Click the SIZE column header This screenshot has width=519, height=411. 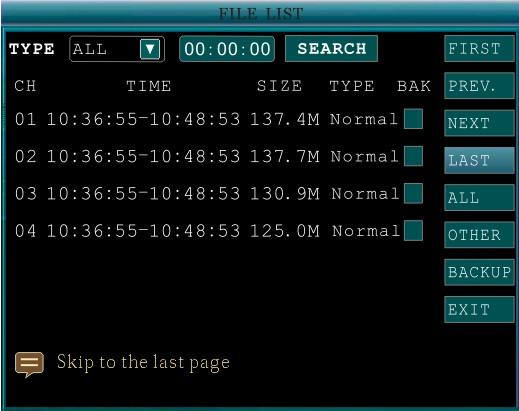279,86
